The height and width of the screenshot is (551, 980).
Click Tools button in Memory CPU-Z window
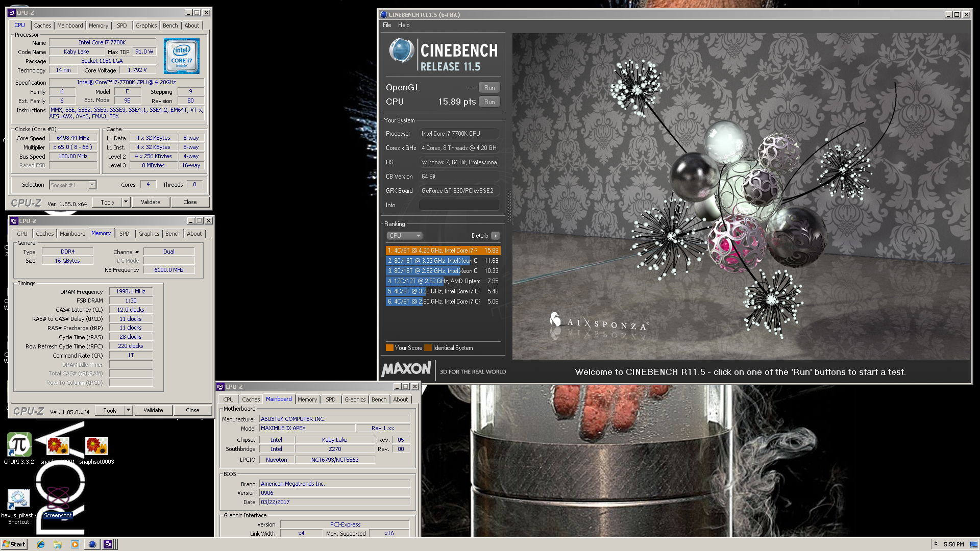pyautogui.click(x=110, y=410)
